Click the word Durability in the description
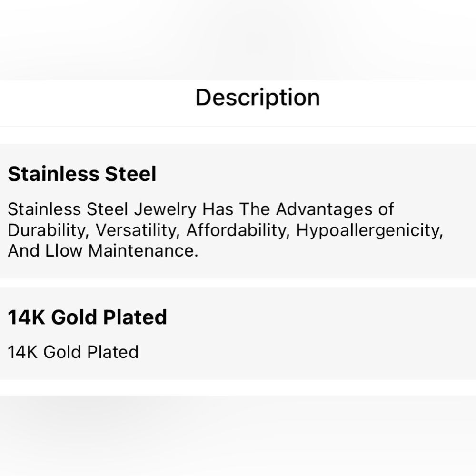476x476 pixels. pyautogui.click(x=48, y=230)
